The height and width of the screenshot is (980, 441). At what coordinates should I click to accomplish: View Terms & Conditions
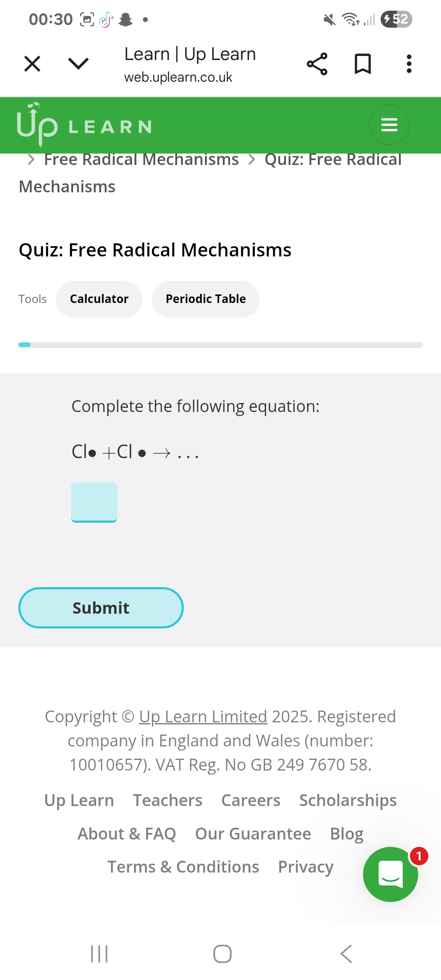[183, 867]
